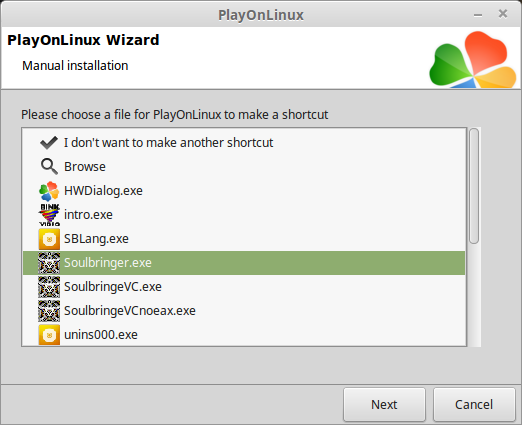Viewport: 522px width, 425px height.
Task: Click the Cancel button
Action: (x=474, y=404)
